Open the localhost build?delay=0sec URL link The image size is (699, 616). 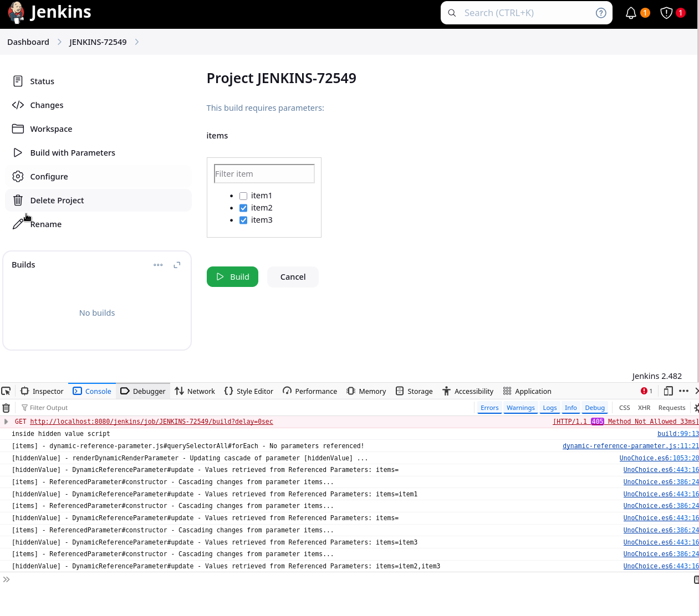(x=151, y=422)
